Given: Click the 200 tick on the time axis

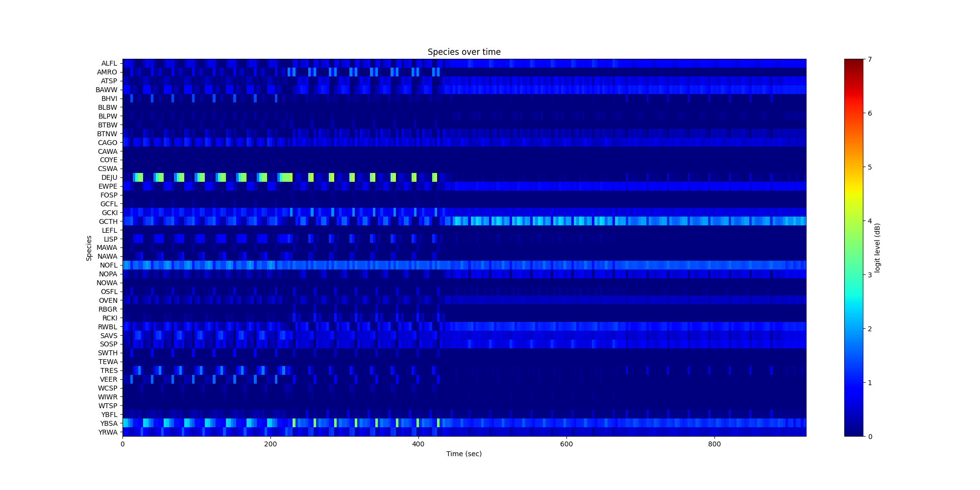Looking at the screenshot, I should [x=270, y=444].
